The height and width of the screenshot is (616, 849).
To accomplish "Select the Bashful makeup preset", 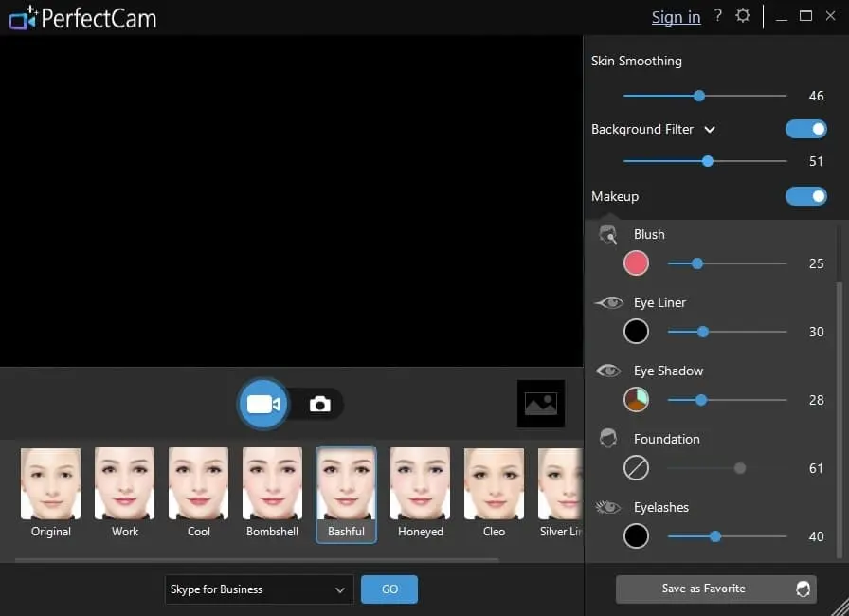I will coord(346,494).
